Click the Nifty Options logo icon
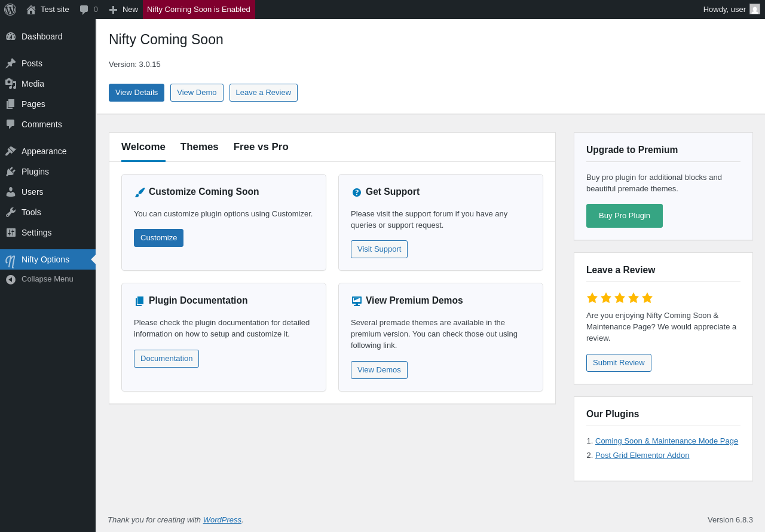 pos(11,261)
